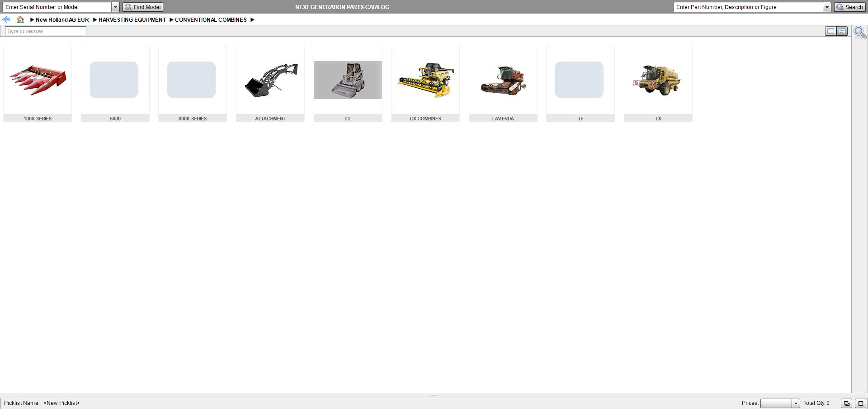Click the Total Qty: 0 readout
Viewport: 868px width, 409px height.
coord(816,403)
